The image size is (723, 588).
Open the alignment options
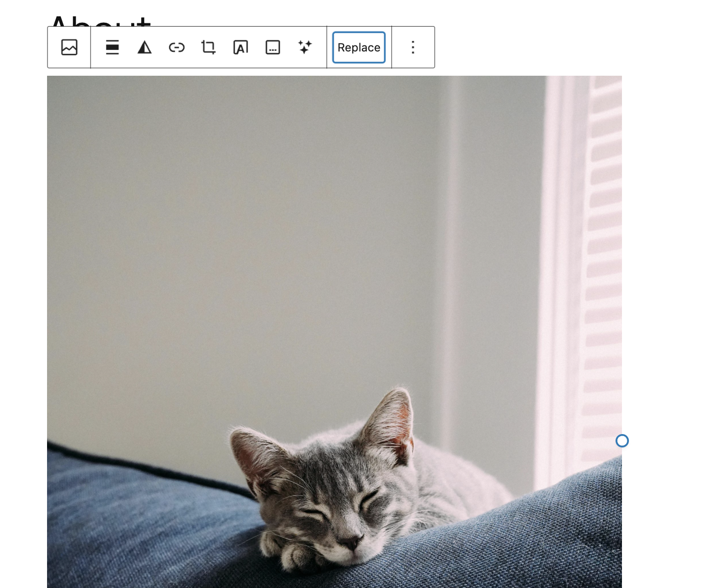pos(112,48)
